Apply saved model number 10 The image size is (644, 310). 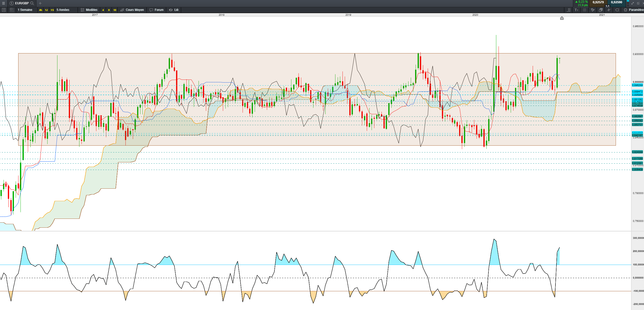pos(115,10)
